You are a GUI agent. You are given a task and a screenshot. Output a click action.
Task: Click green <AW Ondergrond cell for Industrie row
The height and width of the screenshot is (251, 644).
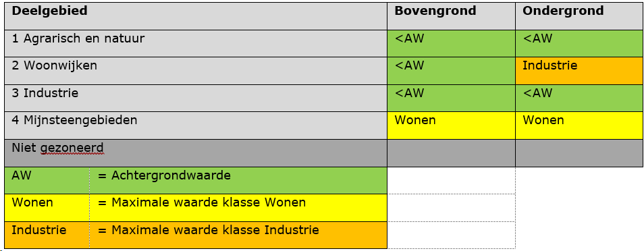point(579,99)
